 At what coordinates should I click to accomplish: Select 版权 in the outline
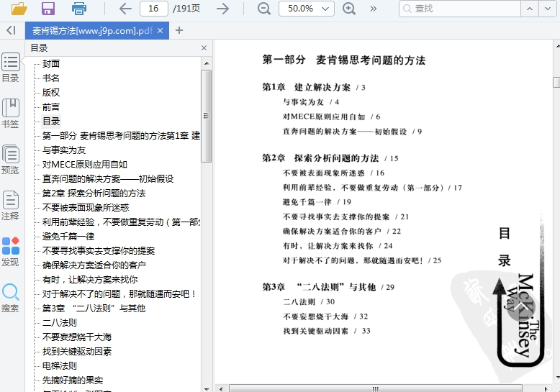click(51, 93)
